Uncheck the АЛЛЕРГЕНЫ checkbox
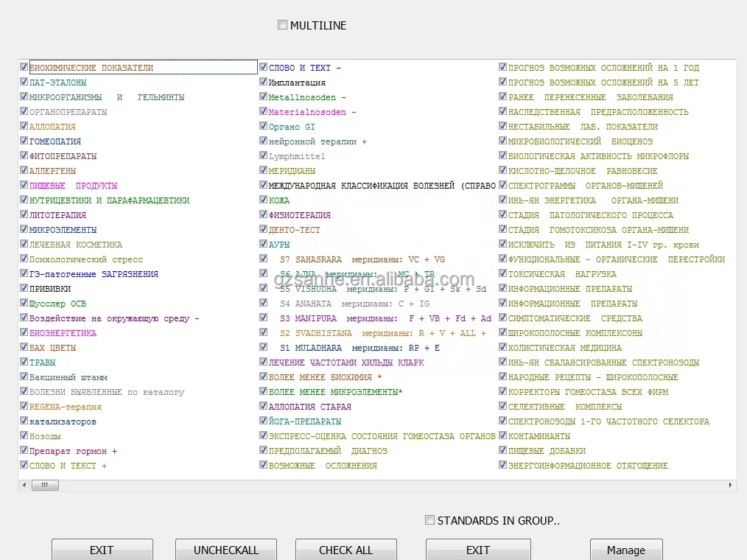Screen dimensions: 747x560 coord(24,170)
